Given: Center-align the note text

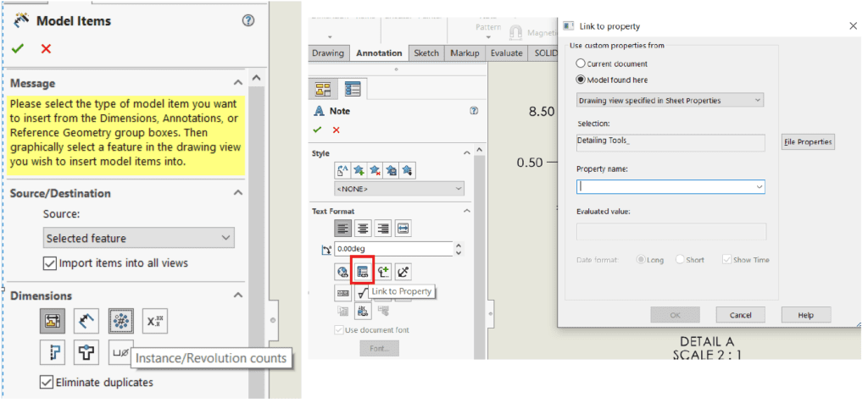Looking at the screenshot, I should click(x=363, y=228).
